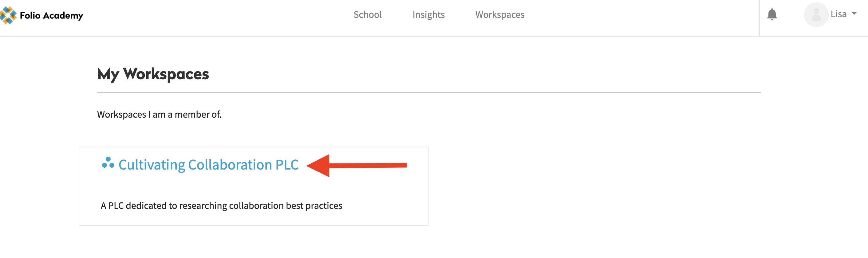Click the My Workspaces page heading
Screen dimensions: 868x258
coord(153,74)
